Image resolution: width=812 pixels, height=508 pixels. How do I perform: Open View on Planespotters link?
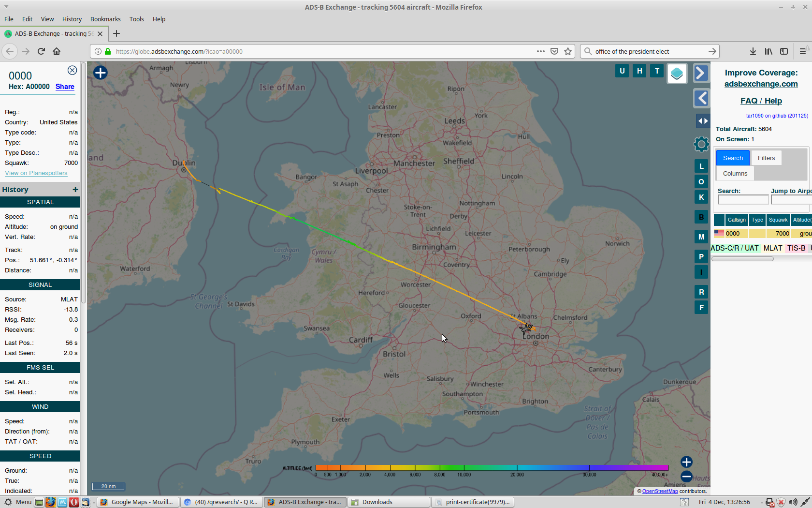tap(36, 173)
